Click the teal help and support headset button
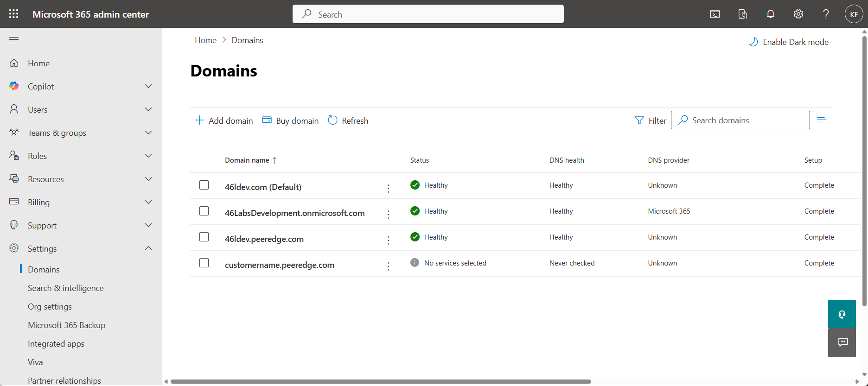This screenshot has width=868, height=386. click(x=842, y=314)
